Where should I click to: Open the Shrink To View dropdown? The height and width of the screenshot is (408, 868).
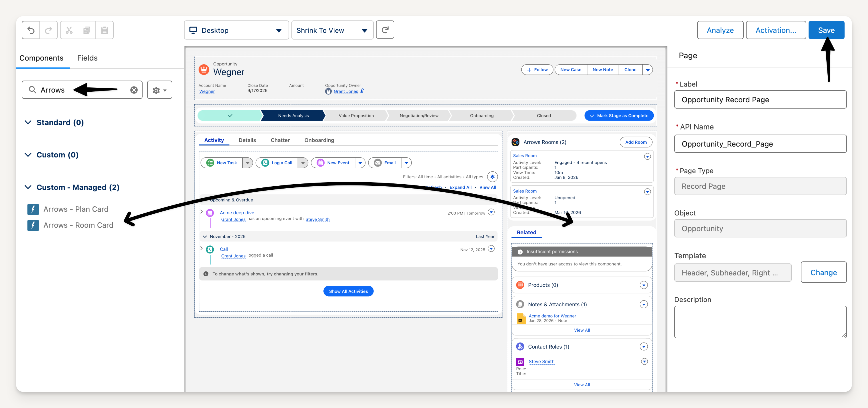pyautogui.click(x=332, y=30)
